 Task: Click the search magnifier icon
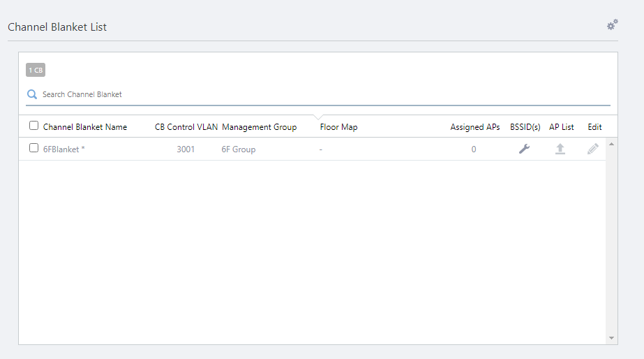(32, 94)
